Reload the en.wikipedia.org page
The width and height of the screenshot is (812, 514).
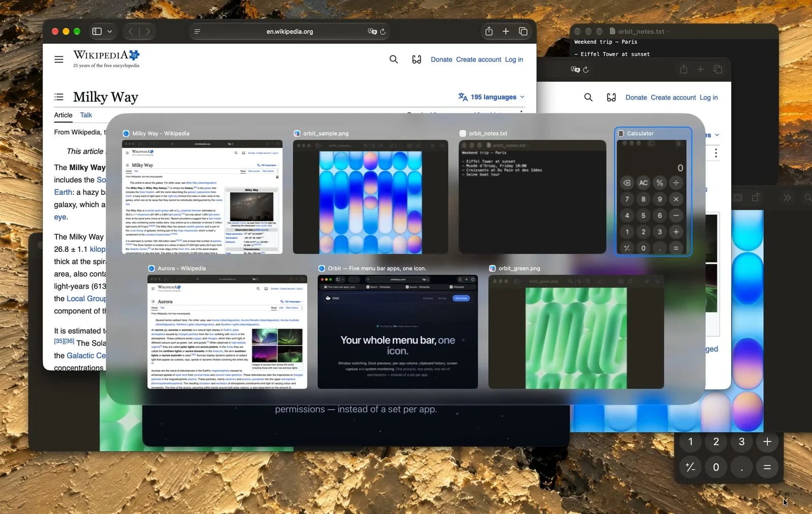click(383, 31)
